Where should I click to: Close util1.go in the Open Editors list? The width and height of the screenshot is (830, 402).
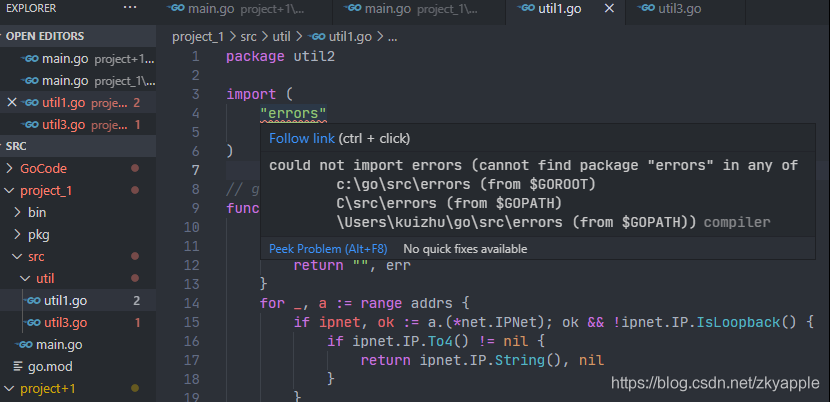[x=12, y=103]
